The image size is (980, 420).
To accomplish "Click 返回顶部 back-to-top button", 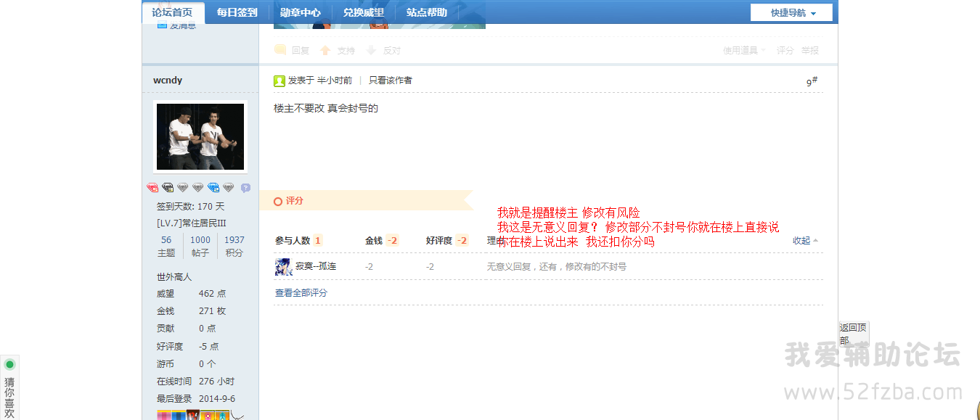I will point(854,334).
